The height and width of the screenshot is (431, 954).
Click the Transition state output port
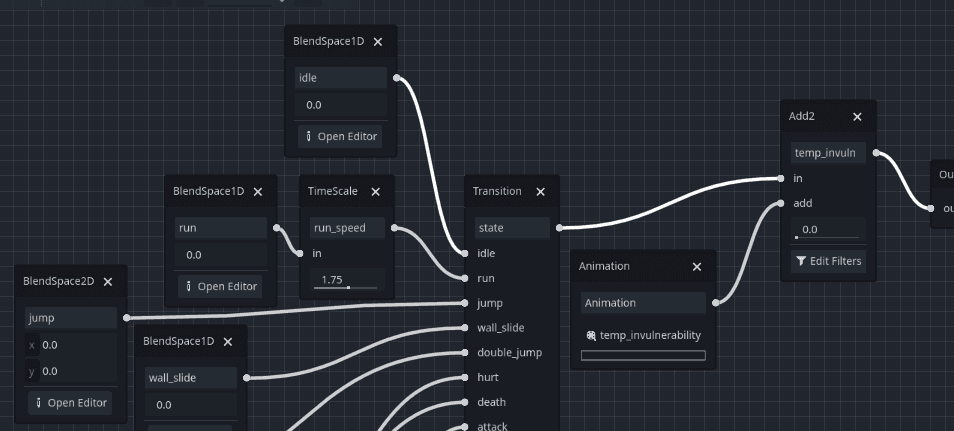[559, 228]
